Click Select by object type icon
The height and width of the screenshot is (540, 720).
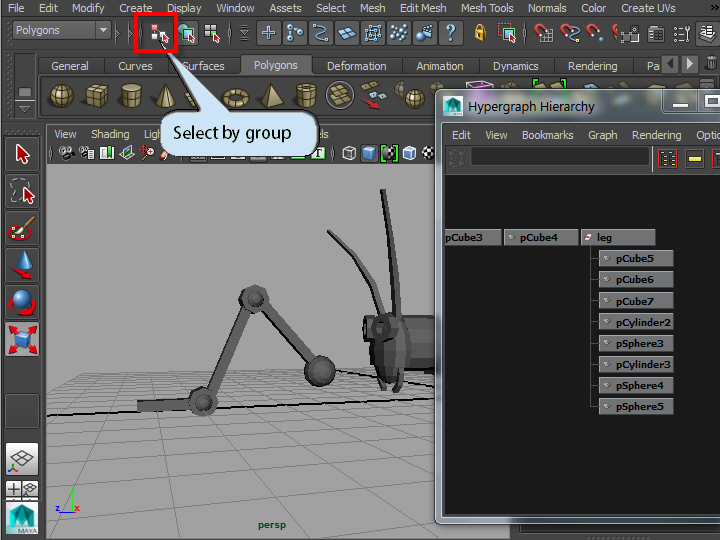point(187,34)
